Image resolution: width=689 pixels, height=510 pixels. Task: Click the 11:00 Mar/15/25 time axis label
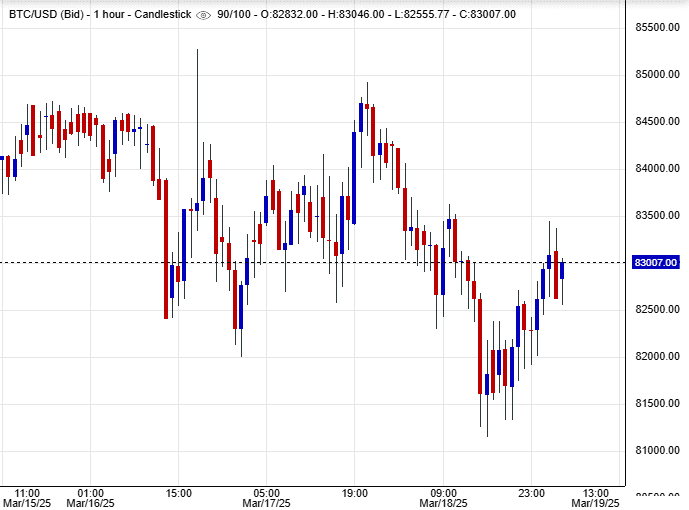pyautogui.click(x=27, y=498)
